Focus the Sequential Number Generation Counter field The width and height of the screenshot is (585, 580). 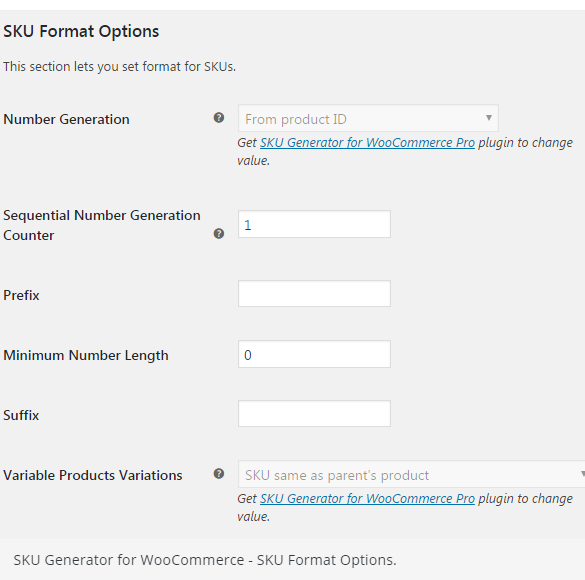click(x=315, y=224)
